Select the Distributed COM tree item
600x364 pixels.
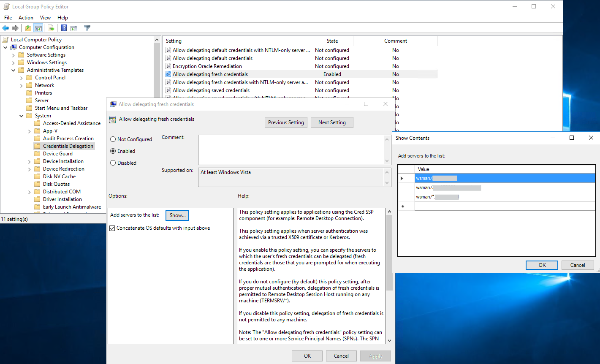click(62, 192)
